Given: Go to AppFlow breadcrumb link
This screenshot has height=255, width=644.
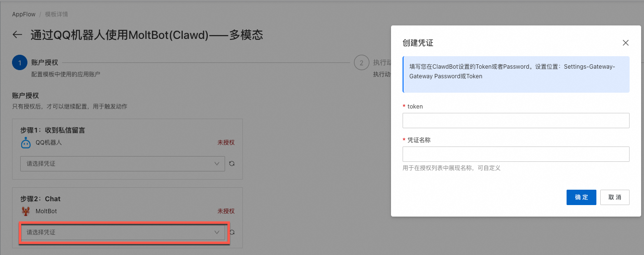Looking at the screenshot, I should click(x=23, y=14).
